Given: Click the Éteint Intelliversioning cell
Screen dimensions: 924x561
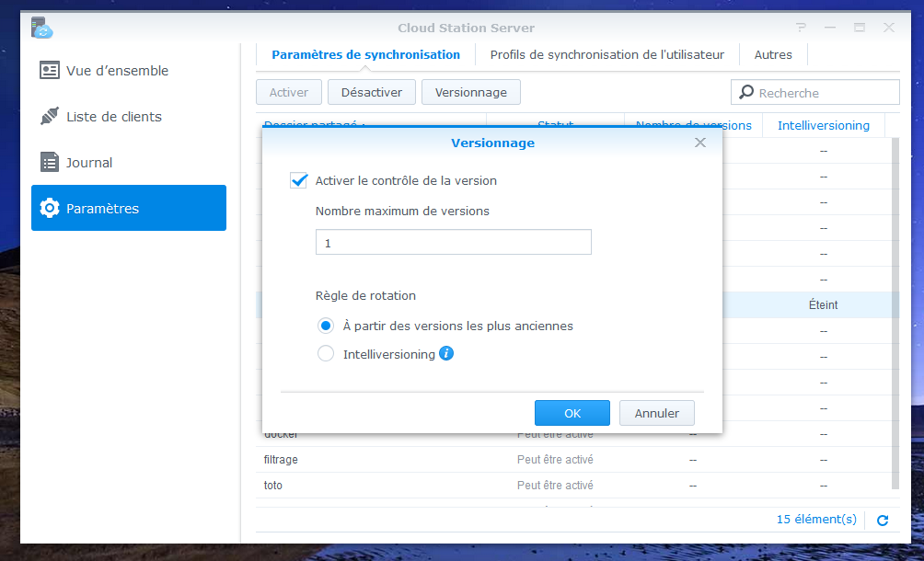Looking at the screenshot, I should 824,305.
